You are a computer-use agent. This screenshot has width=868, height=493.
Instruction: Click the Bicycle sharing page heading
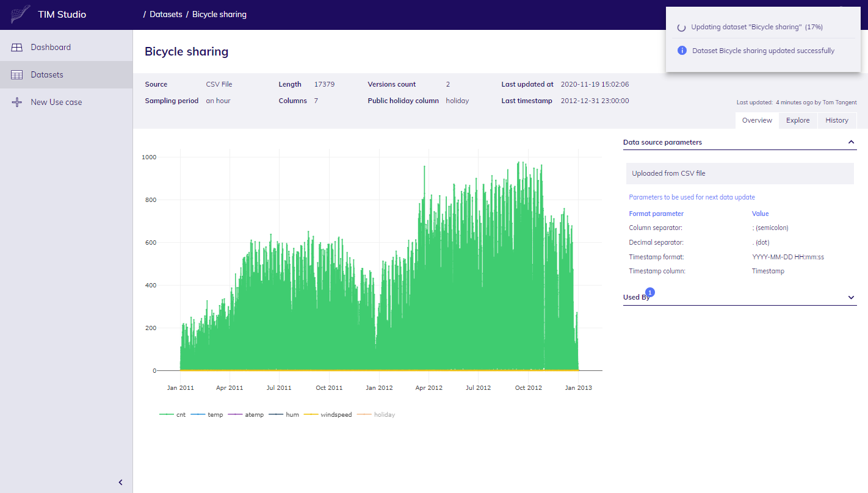pos(186,51)
